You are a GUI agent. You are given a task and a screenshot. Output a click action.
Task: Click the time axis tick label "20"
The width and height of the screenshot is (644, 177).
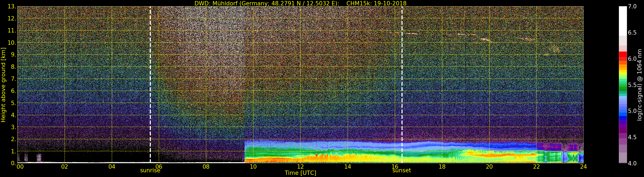[489, 167]
